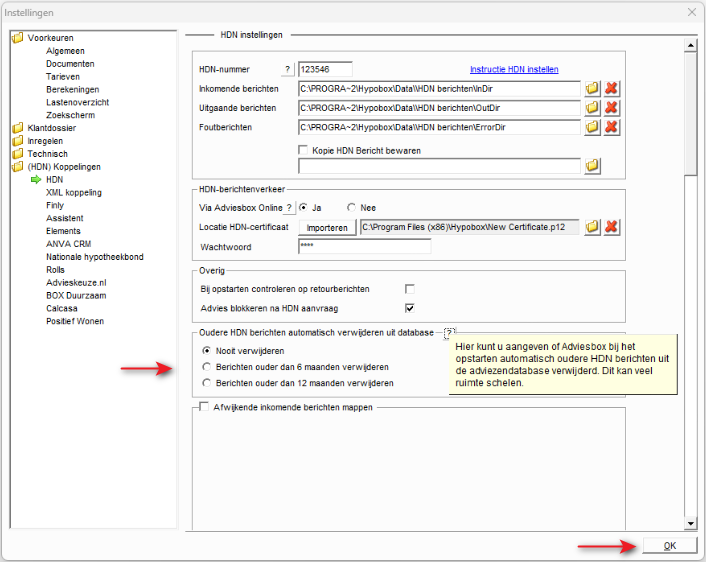The width and height of the screenshot is (706, 562).
Task: Open help for HDN-nummer question mark
Action: [288, 69]
